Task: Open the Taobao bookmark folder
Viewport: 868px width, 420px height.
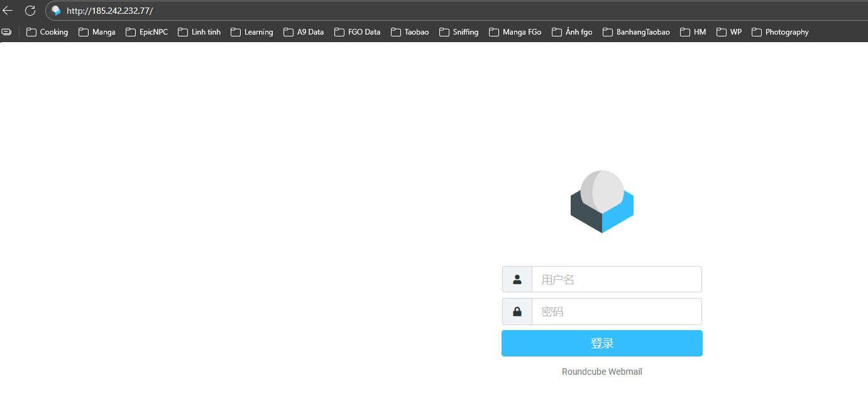Action: pyautogui.click(x=410, y=32)
